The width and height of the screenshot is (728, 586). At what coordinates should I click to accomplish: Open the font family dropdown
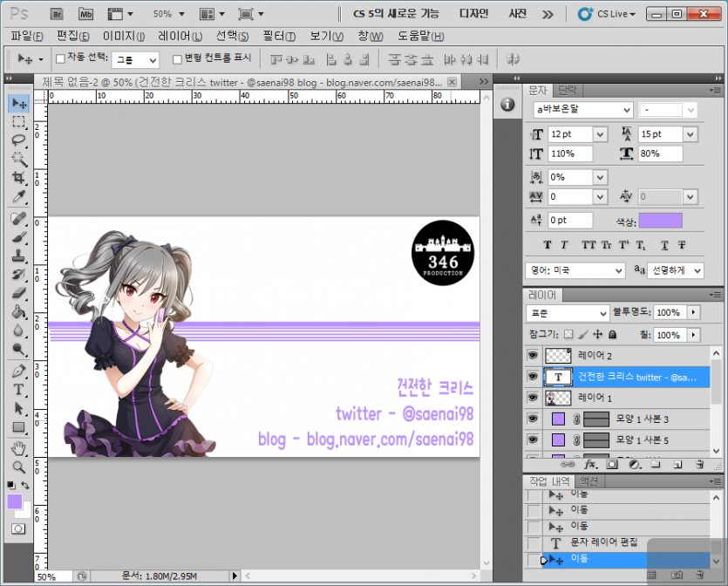pyautogui.click(x=627, y=110)
